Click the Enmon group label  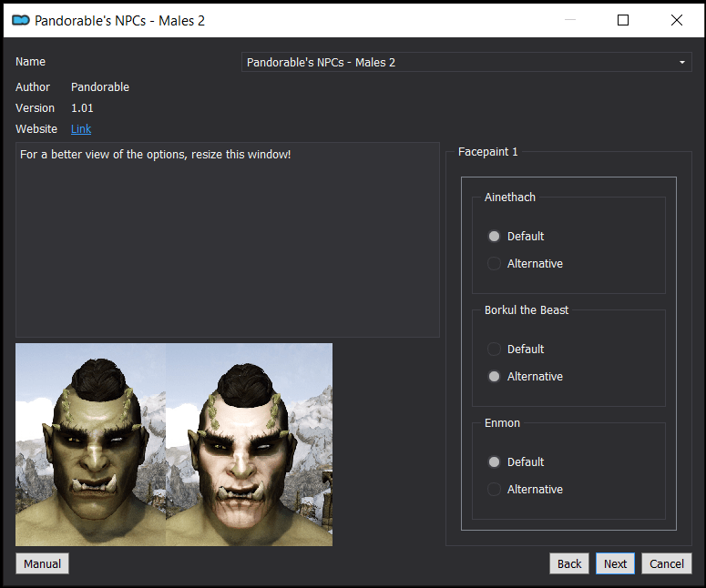pos(502,423)
